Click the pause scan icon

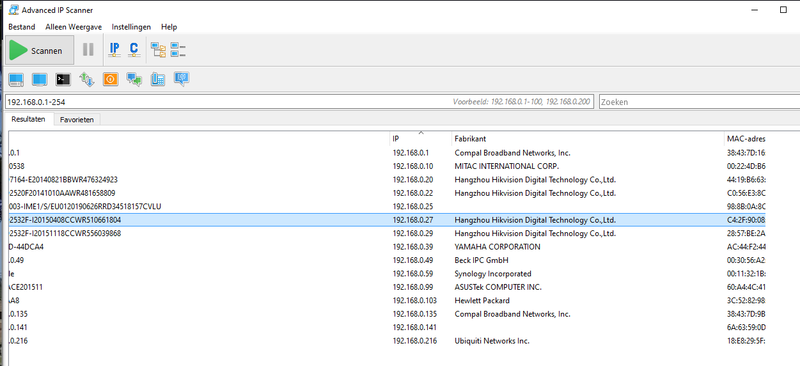tap(88, 50)
